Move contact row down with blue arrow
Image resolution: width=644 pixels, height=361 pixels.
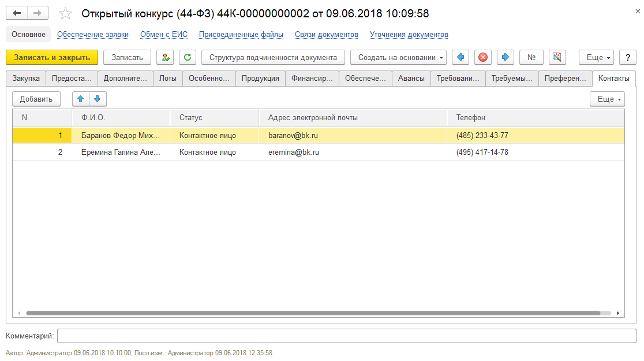(x=98, y=99)
